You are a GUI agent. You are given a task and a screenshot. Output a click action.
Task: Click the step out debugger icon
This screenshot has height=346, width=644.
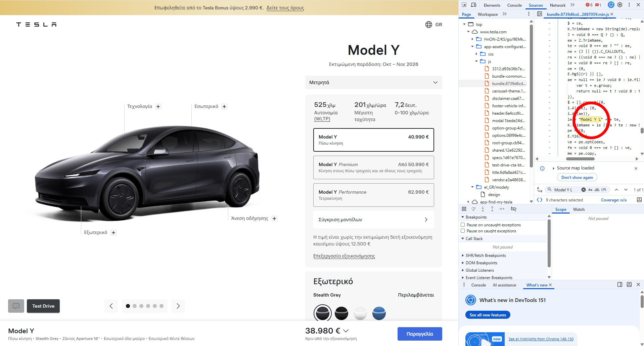click(x=492, y=209)
